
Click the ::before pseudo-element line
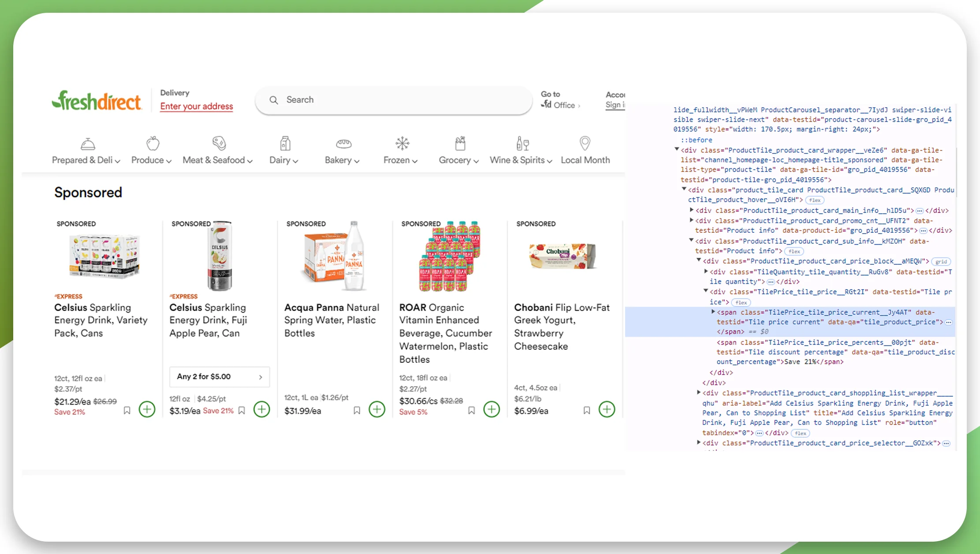click(x=697, y=140)
